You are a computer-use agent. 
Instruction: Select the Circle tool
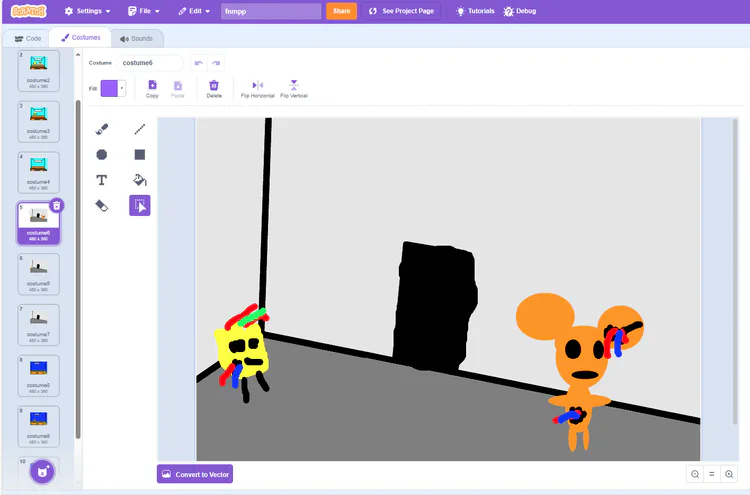pos(101,154)
